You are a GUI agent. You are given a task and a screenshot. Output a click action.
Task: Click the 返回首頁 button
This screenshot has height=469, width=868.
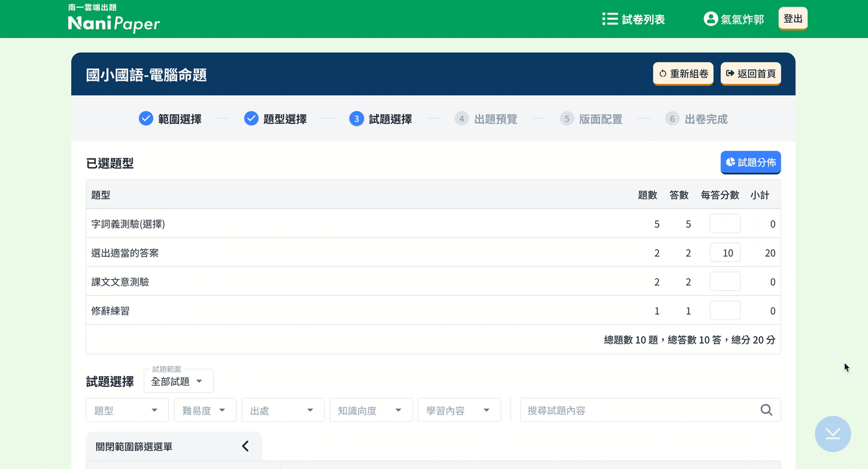(x=751, y=74)
